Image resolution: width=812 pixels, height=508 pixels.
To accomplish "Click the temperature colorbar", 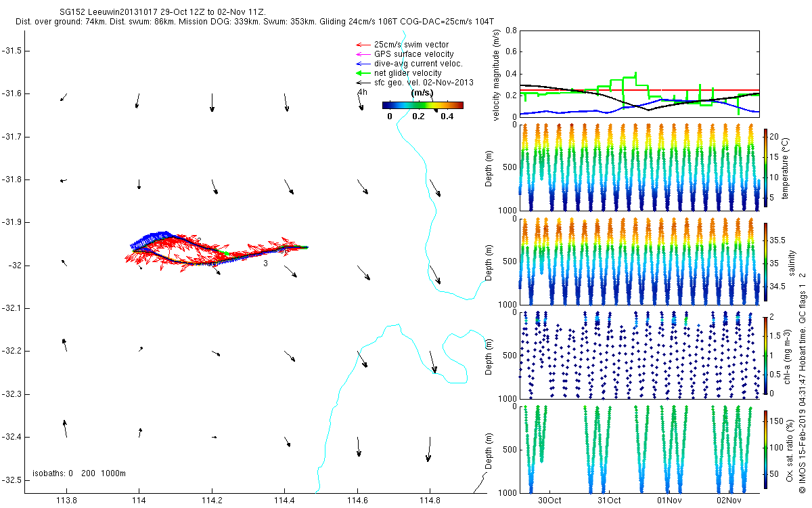I will (766, 168).
